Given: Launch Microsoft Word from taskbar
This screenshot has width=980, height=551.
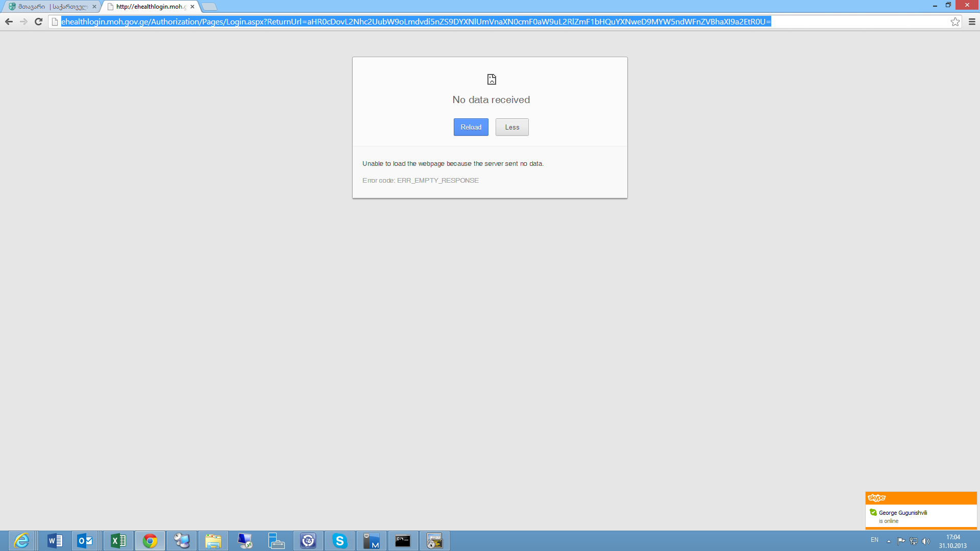Looking at the screenshot, I should tap(55, 541).
